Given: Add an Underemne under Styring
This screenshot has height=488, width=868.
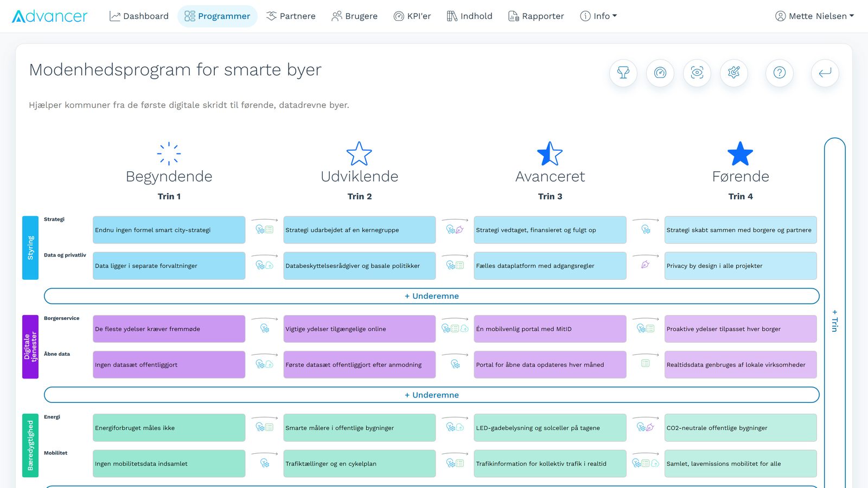Looking at the screenshot, I should tap(432, 296).
